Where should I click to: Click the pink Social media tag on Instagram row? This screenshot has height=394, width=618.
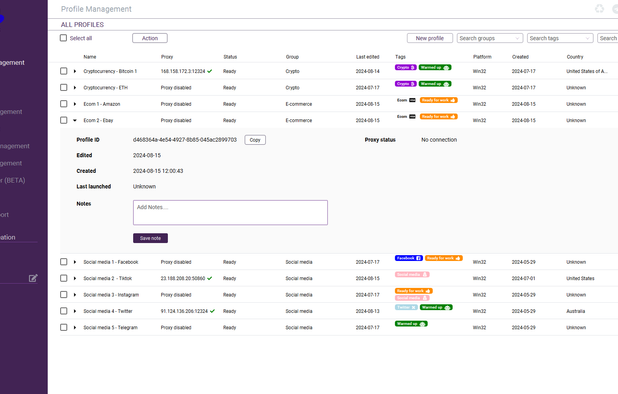tap(412, 298)
